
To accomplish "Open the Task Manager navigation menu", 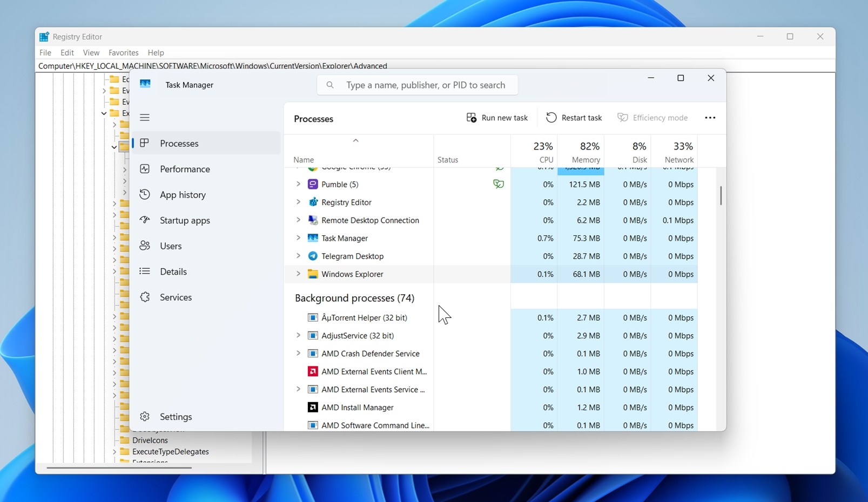I will pyautogui.click(x=144, y=117).
